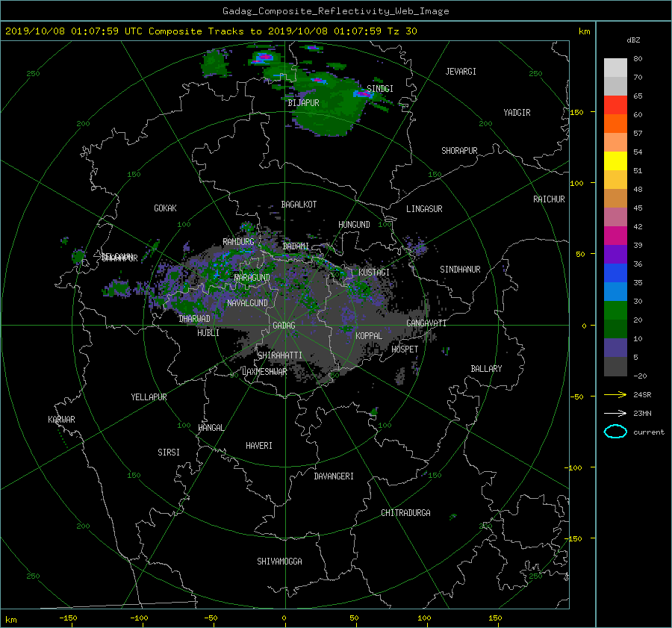
Task: Click the Gadag_Composite_Reflectivity_Web_Image title
Action: pos(335,11)
